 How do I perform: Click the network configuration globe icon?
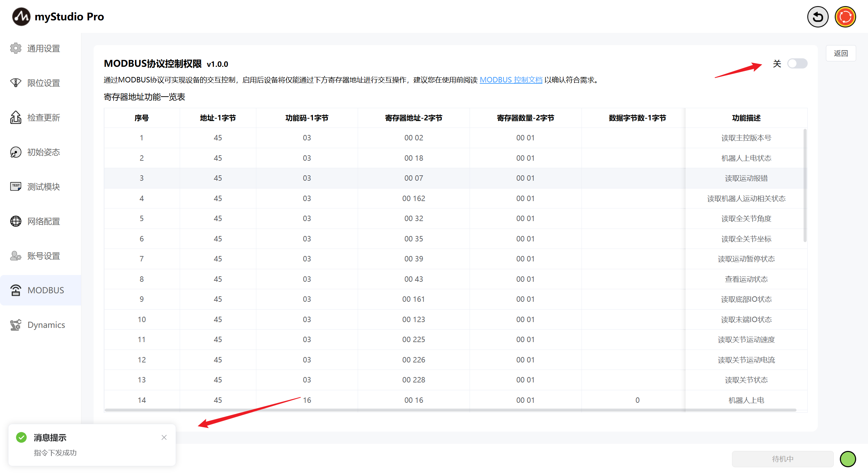[x=16, y=221]
